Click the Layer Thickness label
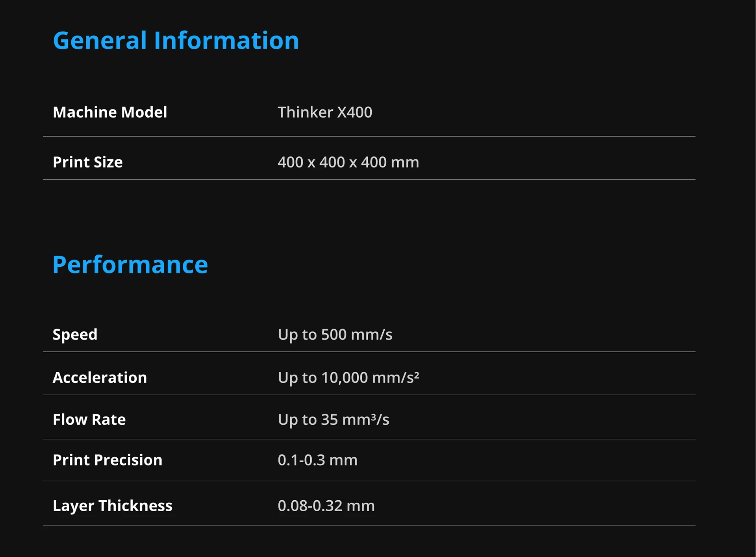Viewport: 756px width, 557px height. click(x=112, y=506)
